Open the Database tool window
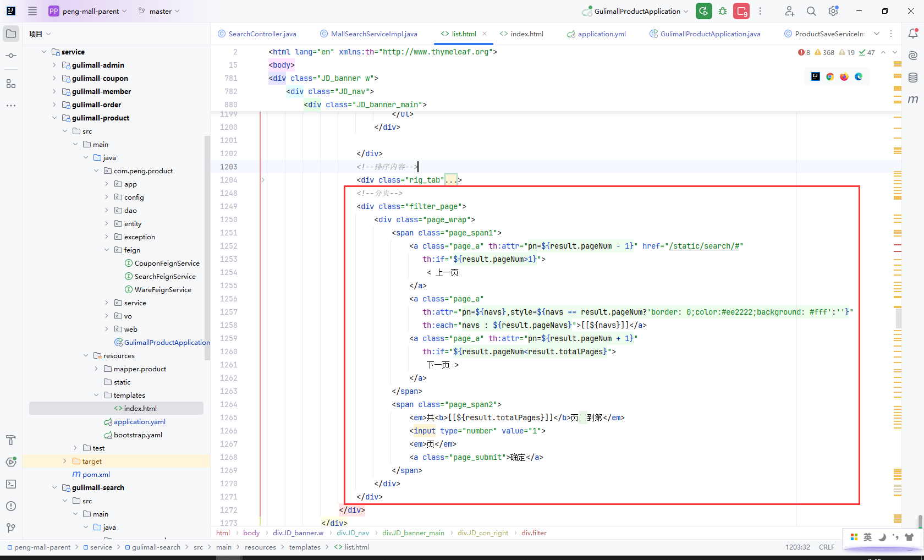Viewport: 924px width, 560px height. coord(913,78)
